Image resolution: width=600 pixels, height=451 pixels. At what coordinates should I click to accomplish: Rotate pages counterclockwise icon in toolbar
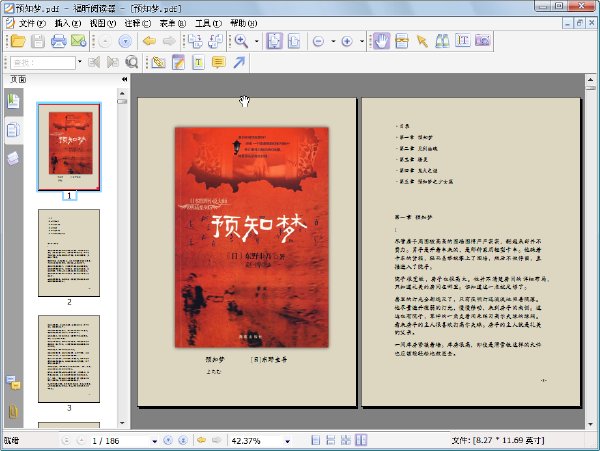click(215, 41)
